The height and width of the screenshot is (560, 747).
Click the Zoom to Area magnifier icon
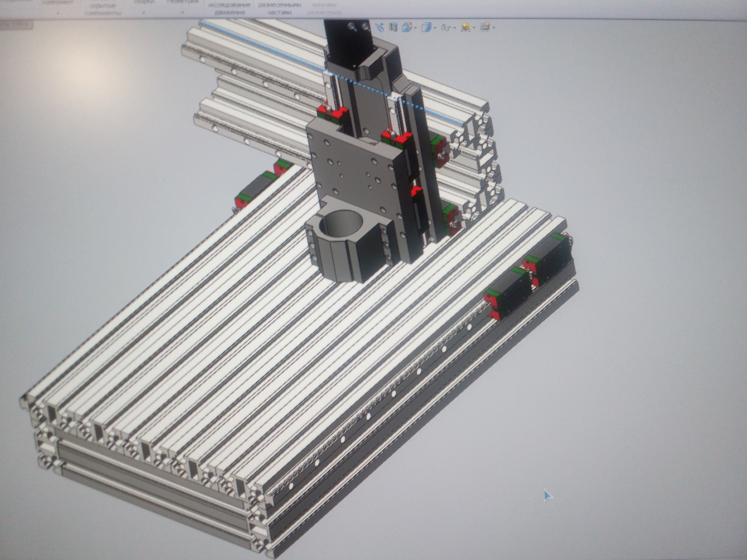366,27
